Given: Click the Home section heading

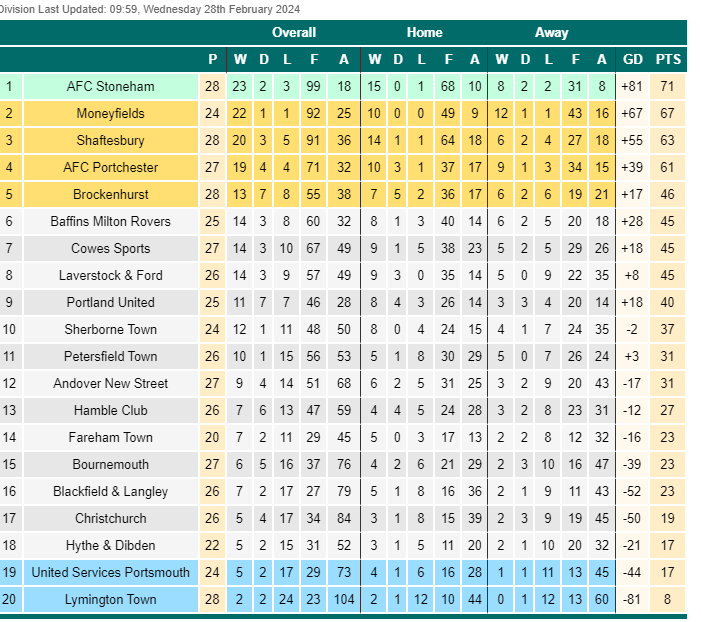Looking at the screenshot, I should pos(424,33).
